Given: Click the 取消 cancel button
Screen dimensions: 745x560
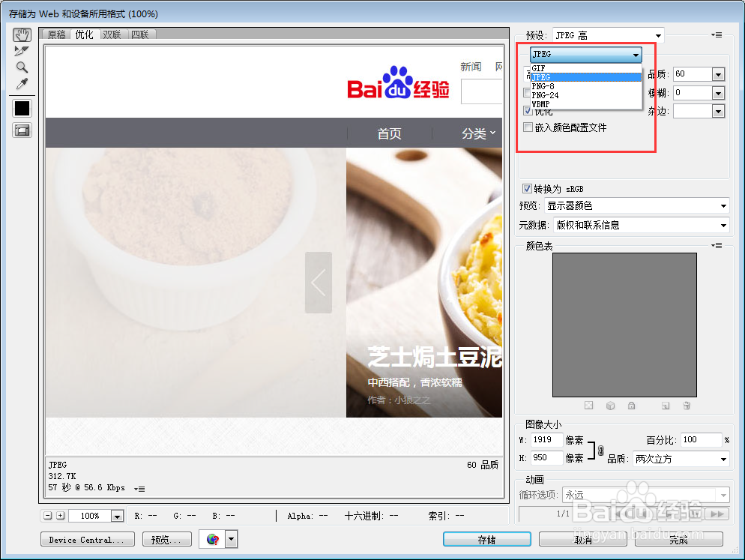Looking at the screenshot, I should click(x=583, y=539).
